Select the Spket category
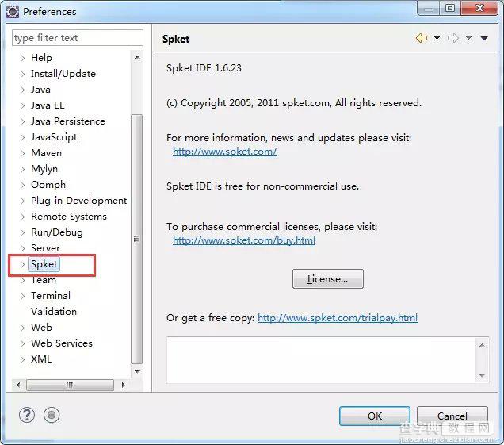 pyautogui.click(x=44, y=264)
